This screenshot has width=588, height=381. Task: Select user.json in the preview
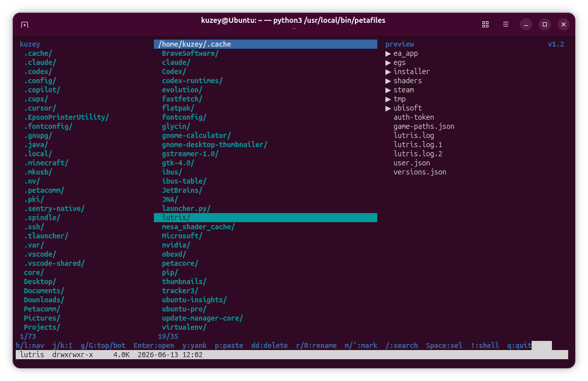point(412,163)
